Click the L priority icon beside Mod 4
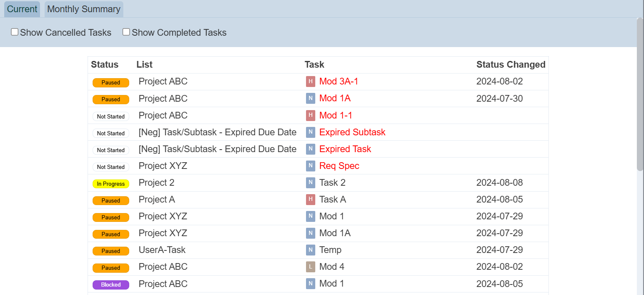 coord(310,267)
